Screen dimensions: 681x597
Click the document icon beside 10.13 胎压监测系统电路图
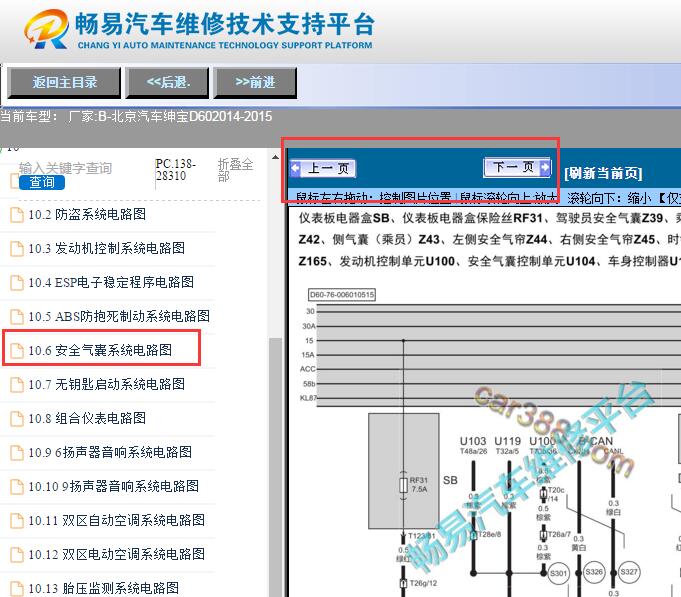point(17,588)
